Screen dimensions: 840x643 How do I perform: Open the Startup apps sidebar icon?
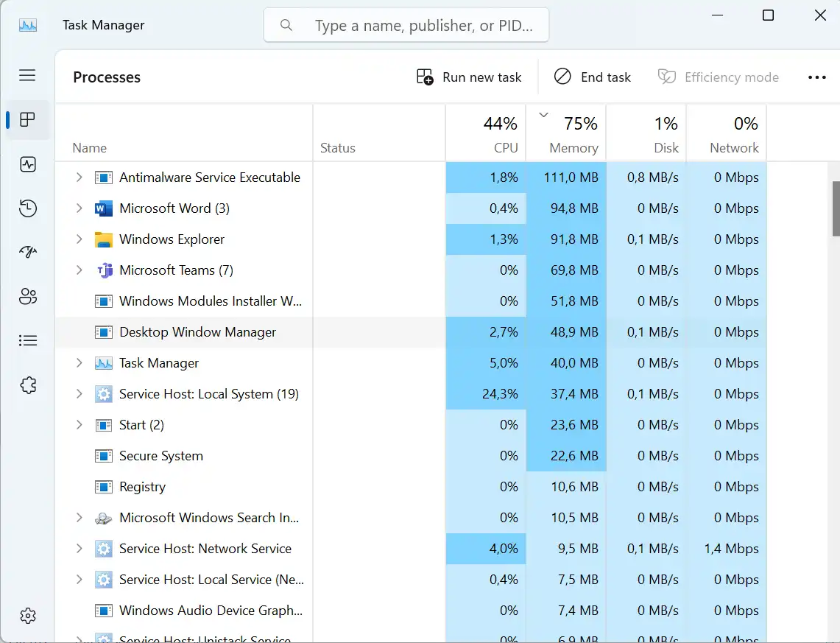(x=27, y=252)
